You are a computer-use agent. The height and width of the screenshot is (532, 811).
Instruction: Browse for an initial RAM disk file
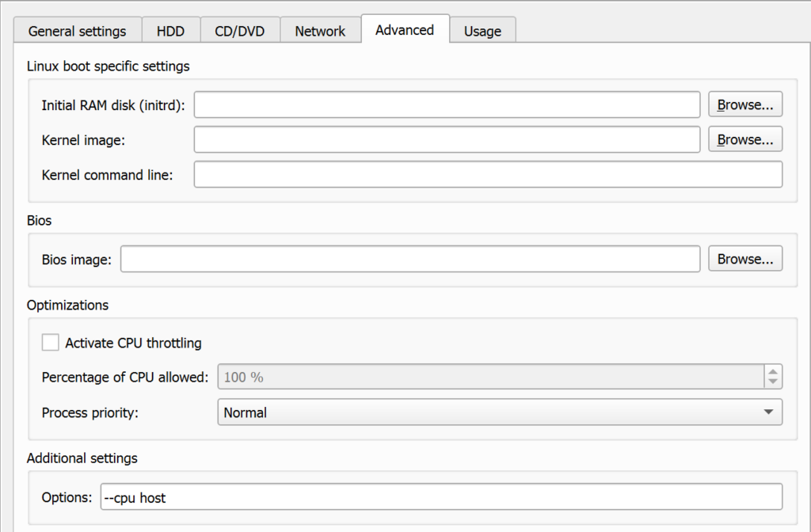(x=744, y=104)
